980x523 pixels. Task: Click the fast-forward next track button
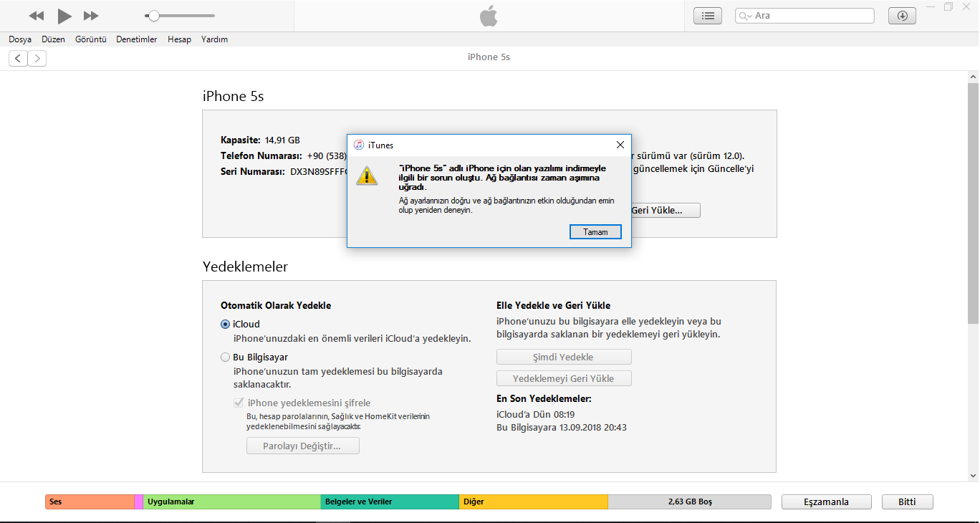click(x=91, y=15)
